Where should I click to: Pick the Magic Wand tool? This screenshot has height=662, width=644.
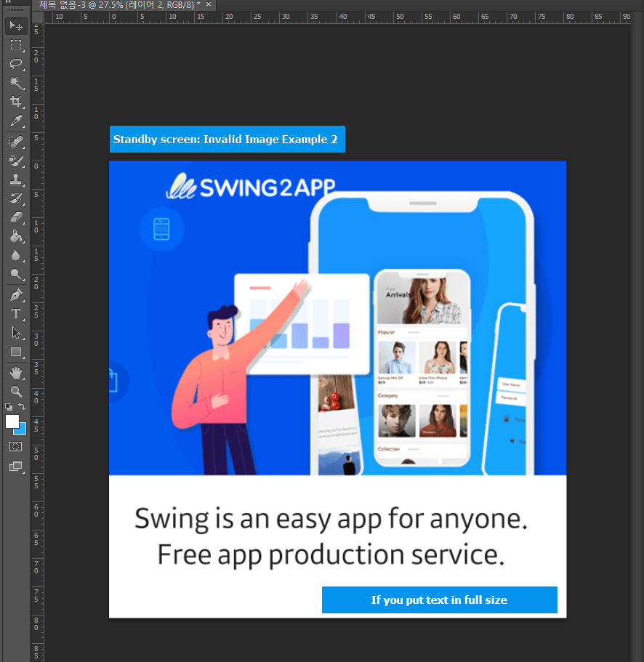[16, 83]
